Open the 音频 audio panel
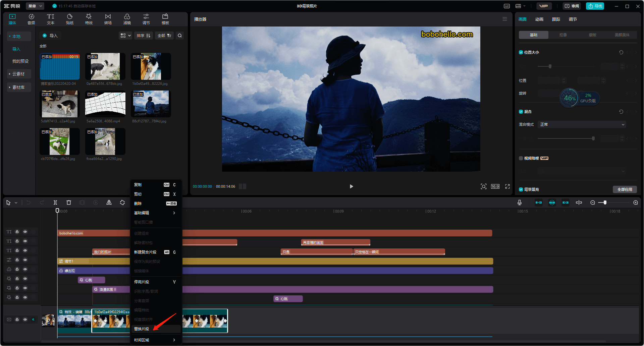Screen dimensions: 644x346 coord(31,19)
